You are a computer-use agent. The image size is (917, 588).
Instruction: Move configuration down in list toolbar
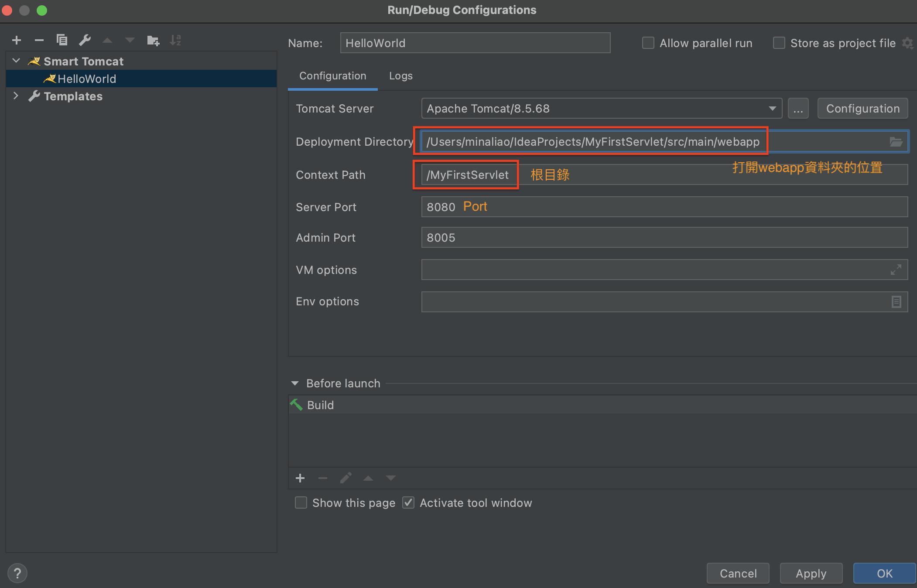click(x=130, y=40)
